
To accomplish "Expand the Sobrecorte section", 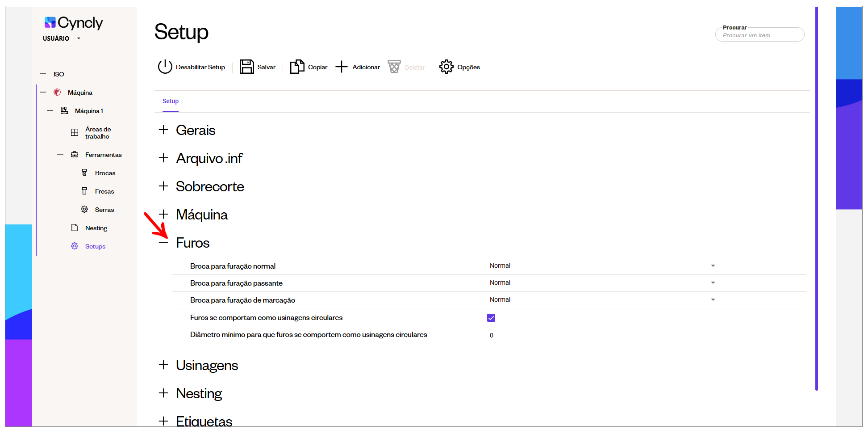I will click(x=163, y=186).
